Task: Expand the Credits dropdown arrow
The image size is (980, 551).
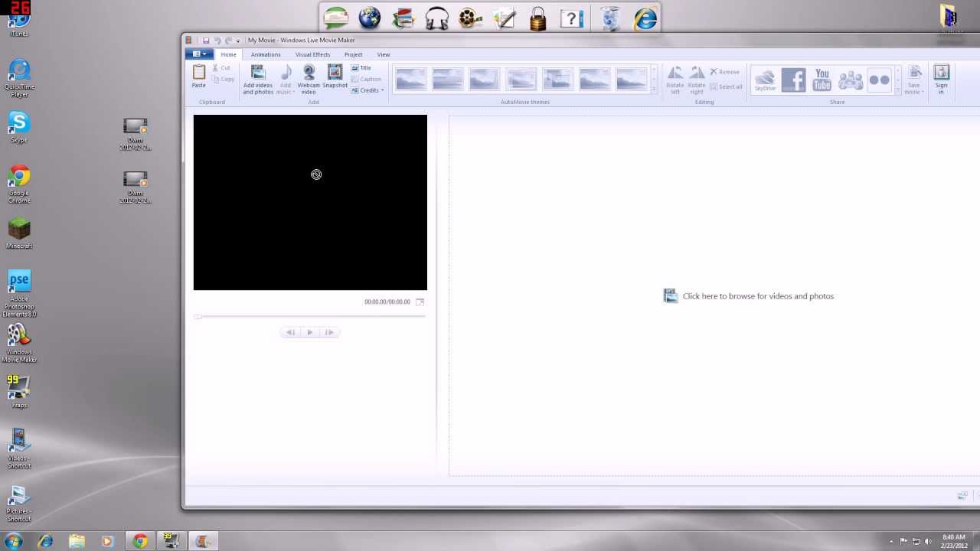Action: pyautogui.click(x=383, y=90)
